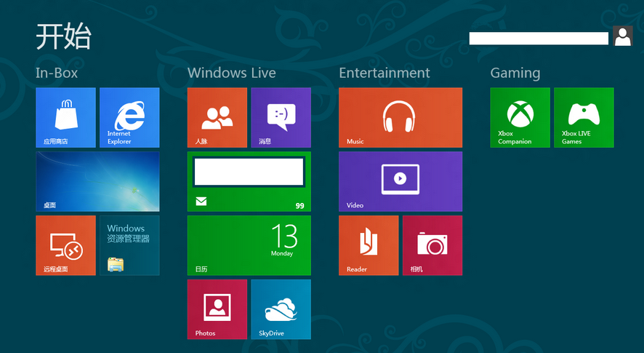
Task: Open the Reader tile
Action: [x=369, y=245]
